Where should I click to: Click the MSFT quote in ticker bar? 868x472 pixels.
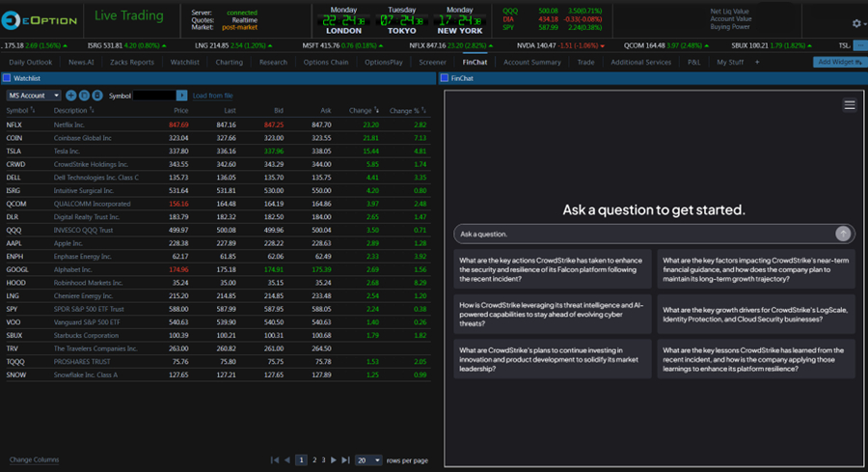(342, 45)
